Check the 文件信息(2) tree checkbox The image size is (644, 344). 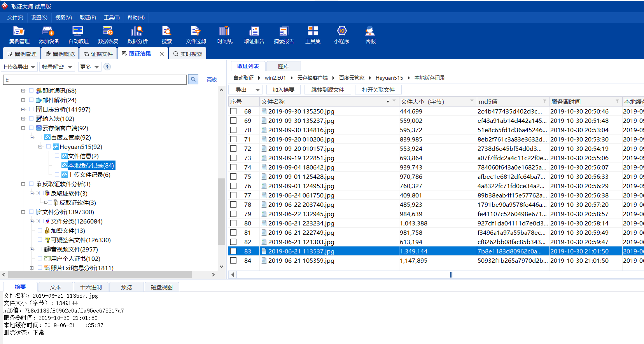click(x=57, y=156)
